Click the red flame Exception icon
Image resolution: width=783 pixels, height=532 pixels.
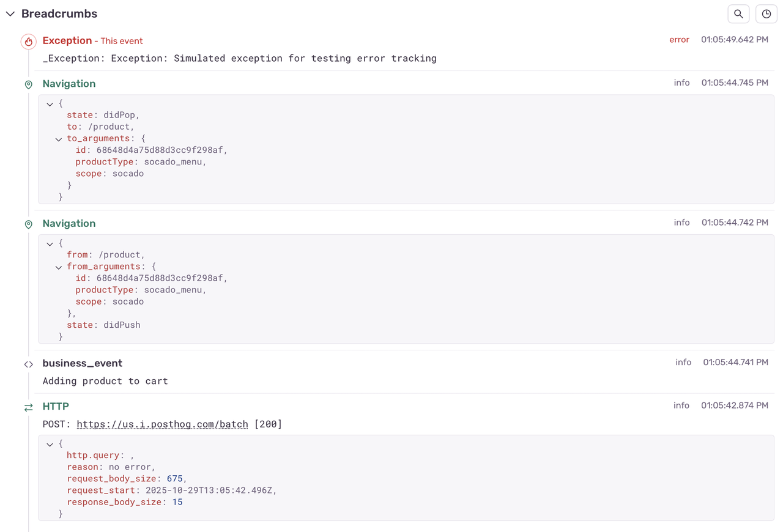[x=28, y=42]
